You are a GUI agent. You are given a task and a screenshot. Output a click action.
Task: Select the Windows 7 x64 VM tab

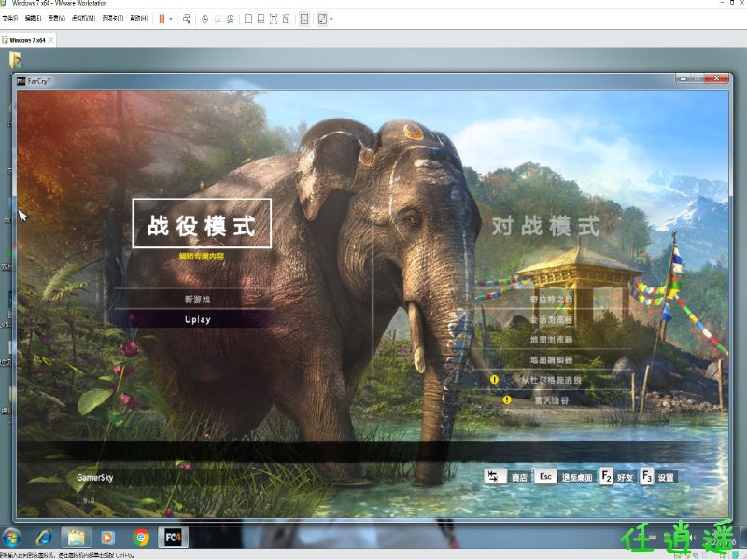tap(27, 40)
